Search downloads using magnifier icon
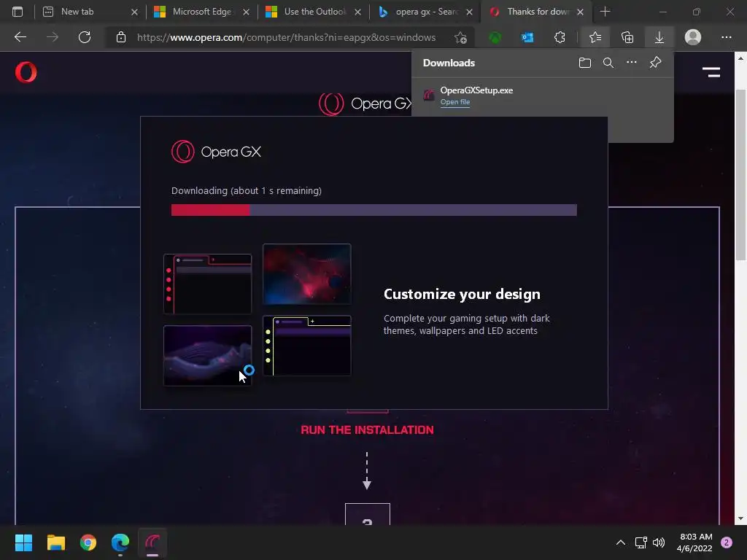The width and height of the screenshot is (747, 560). 608,63
